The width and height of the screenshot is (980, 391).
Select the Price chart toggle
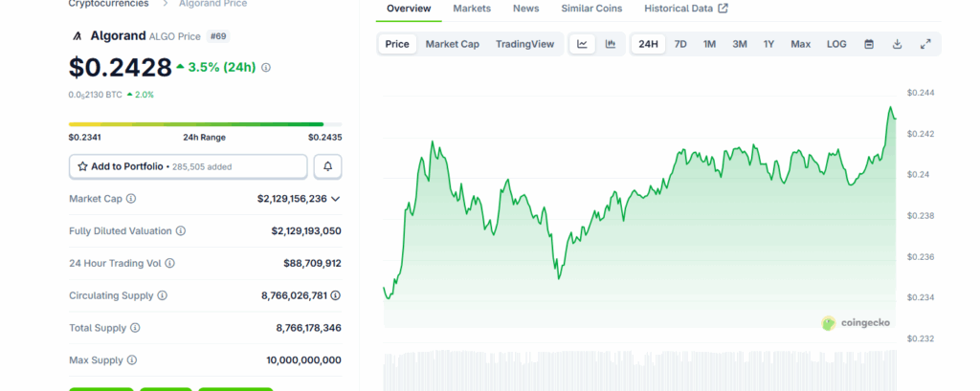(x=397, y=44)
